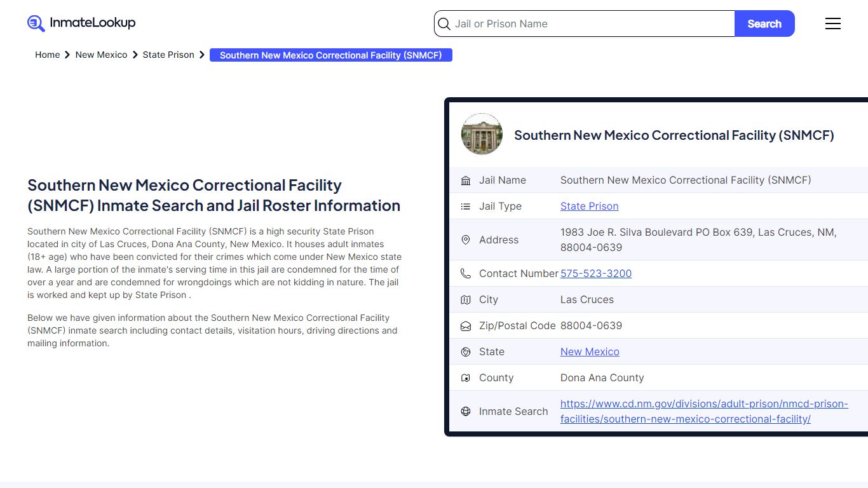This screenshot has height=488, width=868.
Task: Click the Jail Type list icon
Action: [466, 207]
